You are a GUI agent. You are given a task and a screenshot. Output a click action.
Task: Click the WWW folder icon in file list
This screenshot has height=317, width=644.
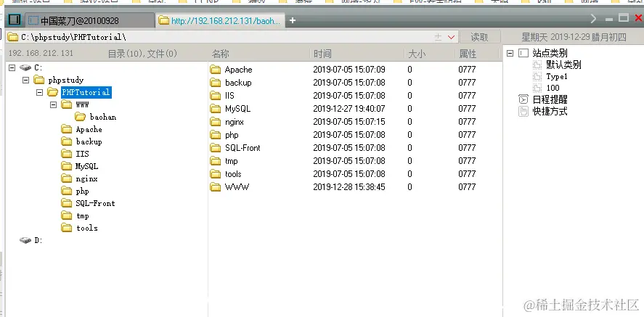[x=215, y=187]
